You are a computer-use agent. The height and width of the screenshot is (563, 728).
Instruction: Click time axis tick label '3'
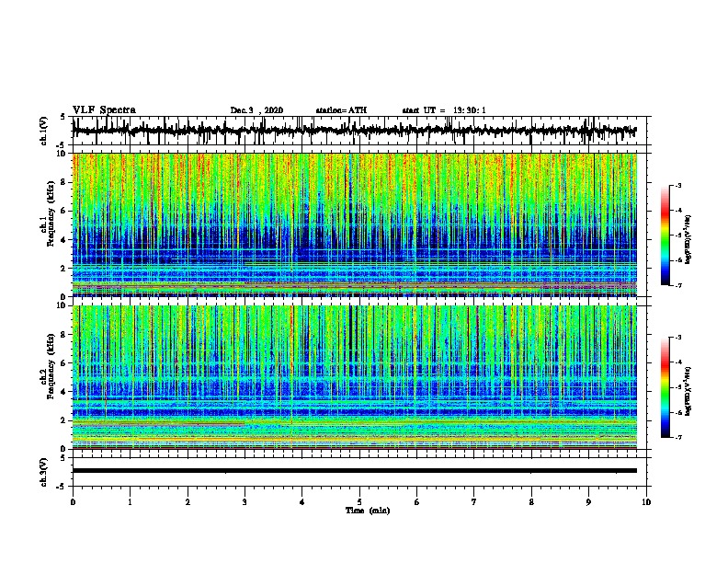point(245,502)
